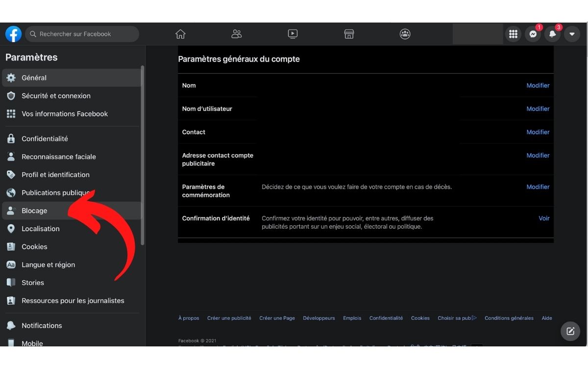Screen dimensions: 588x368
Task: Open Messenger with one unread badge
Action: click(533, 34)
